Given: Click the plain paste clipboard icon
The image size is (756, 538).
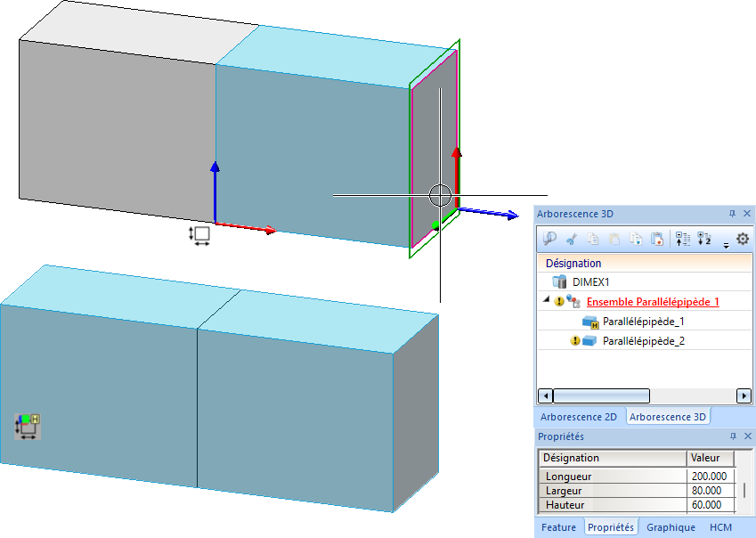Looking at the screenshot, I should [614, 239].
